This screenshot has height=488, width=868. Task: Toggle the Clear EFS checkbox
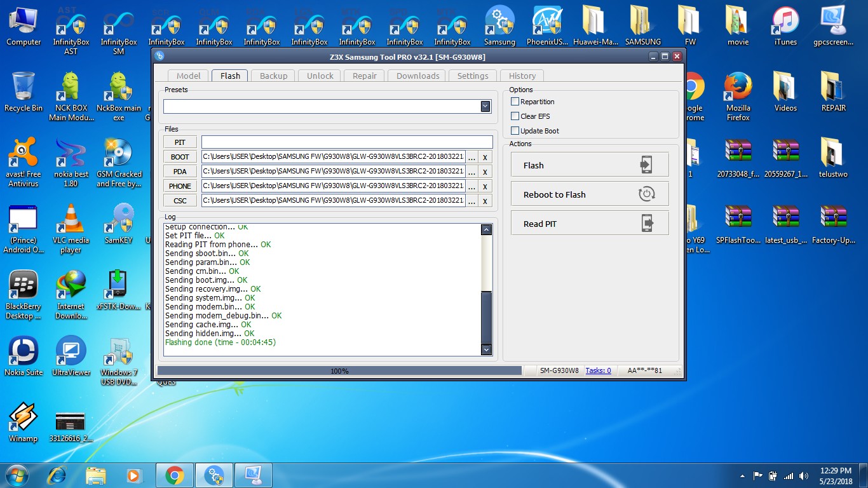[515, 116]
